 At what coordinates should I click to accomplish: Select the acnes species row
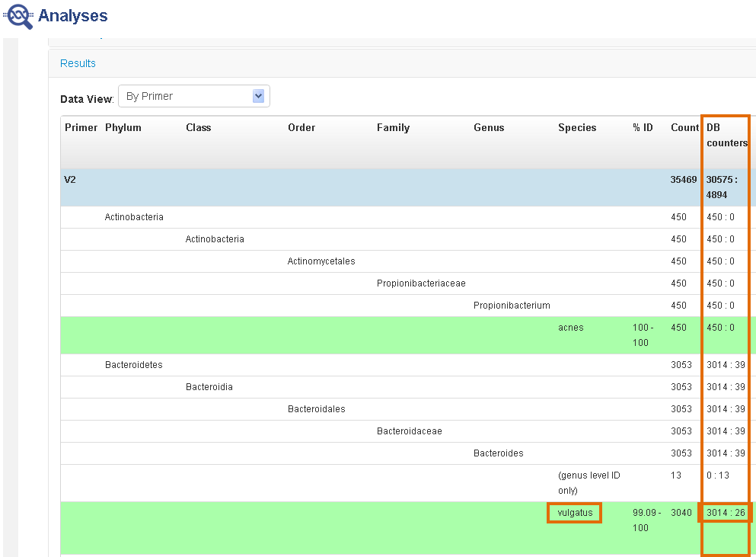[x=570, y=328]
